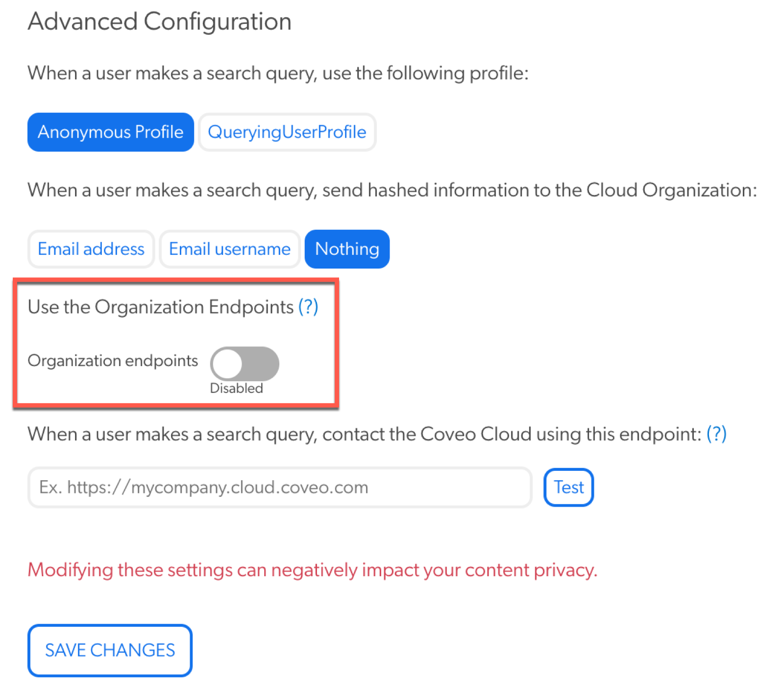Click the white knob of the endpoints toggle
This screenshot has height=686, width=784.
(x=227, y=364)
